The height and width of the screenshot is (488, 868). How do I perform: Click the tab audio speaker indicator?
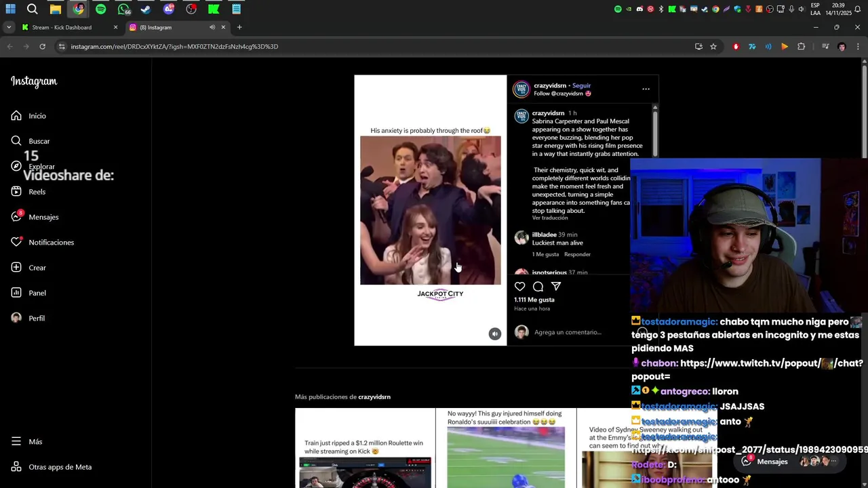[x=212, y=27]
